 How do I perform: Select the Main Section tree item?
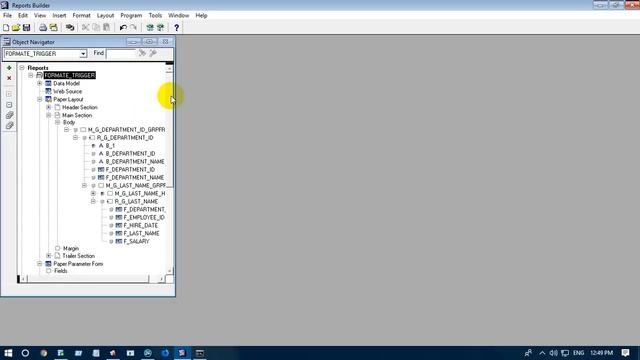(x=77, y=116)
